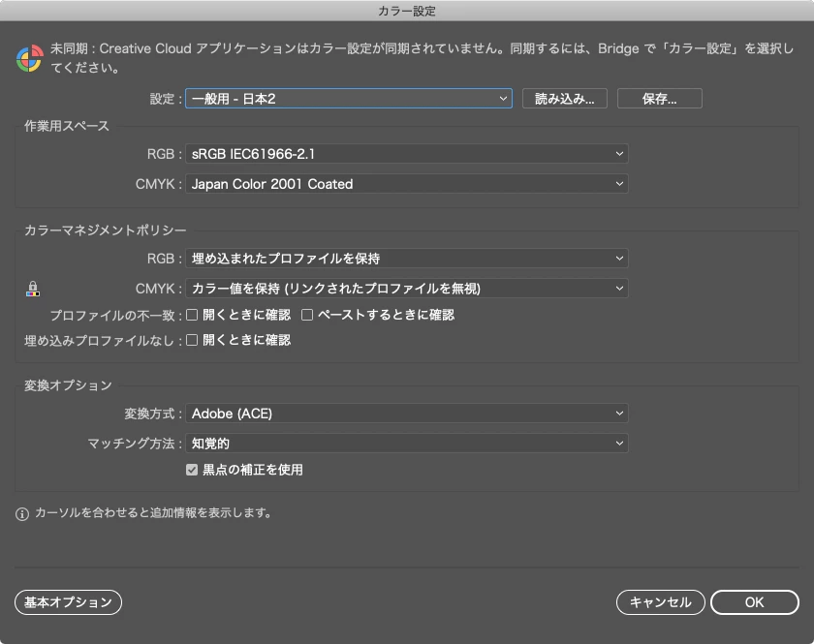Click the カーソルを合わせると追加情報 hint text
The height and width of the screenshot is (644, 814).
[153, 513]
